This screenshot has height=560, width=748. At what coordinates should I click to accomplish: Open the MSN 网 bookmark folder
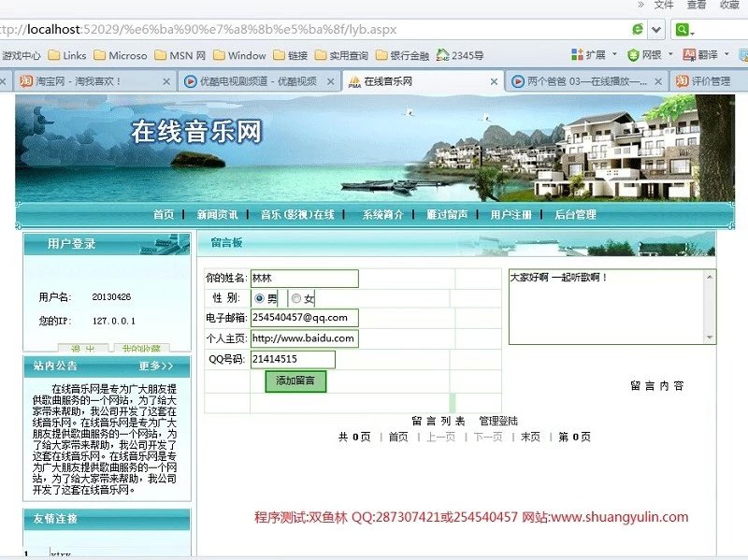tap(180, 55)
